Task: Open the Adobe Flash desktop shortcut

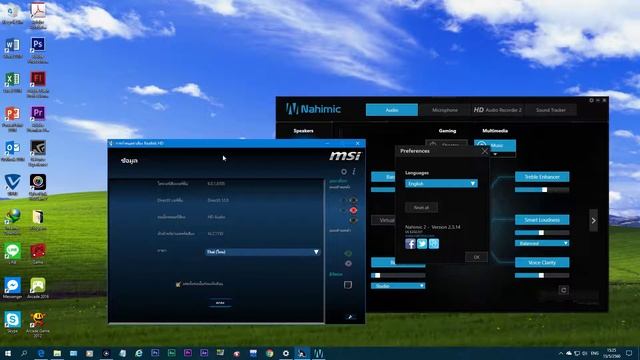Action: point(38,84)
